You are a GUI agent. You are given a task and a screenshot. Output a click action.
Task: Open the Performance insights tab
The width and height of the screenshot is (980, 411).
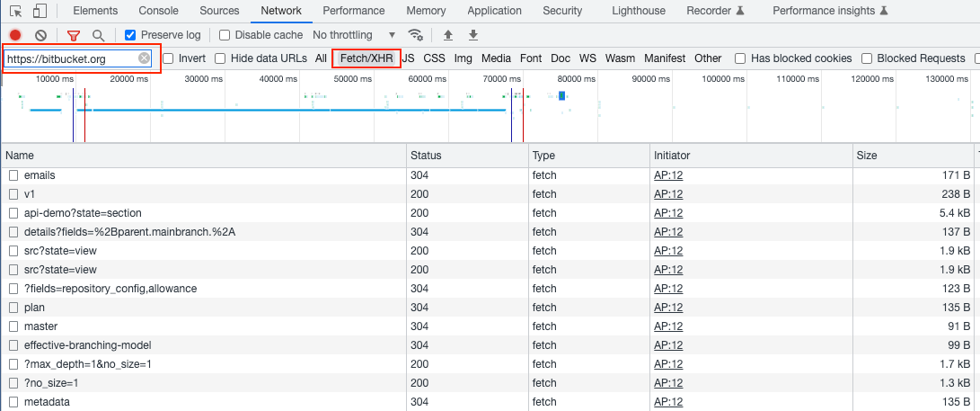pos(830,11)
